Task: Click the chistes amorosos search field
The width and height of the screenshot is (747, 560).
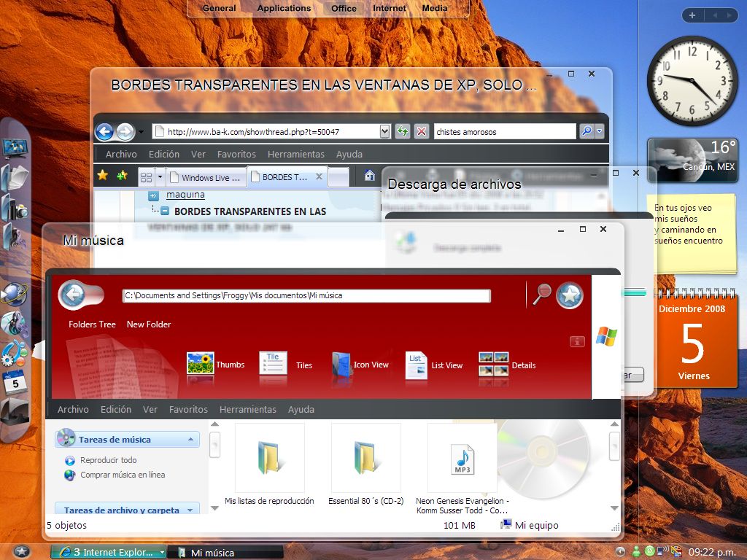Action: (505, 131)
